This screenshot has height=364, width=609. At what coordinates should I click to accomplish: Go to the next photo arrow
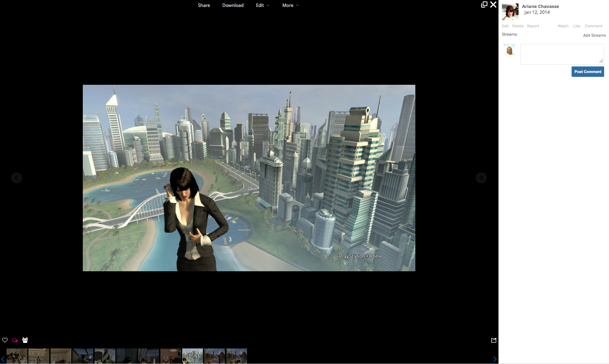(481, 178)
